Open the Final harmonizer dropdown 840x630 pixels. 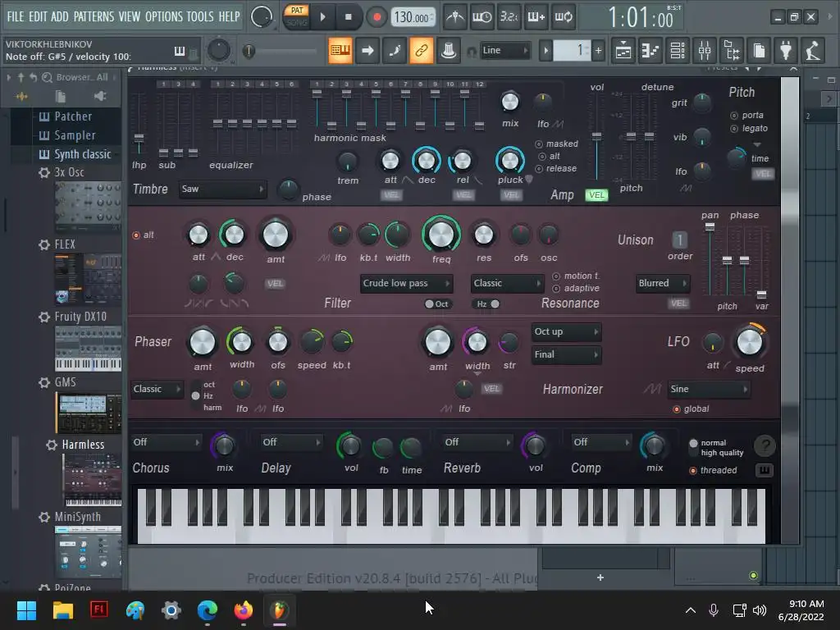(566, 354)
